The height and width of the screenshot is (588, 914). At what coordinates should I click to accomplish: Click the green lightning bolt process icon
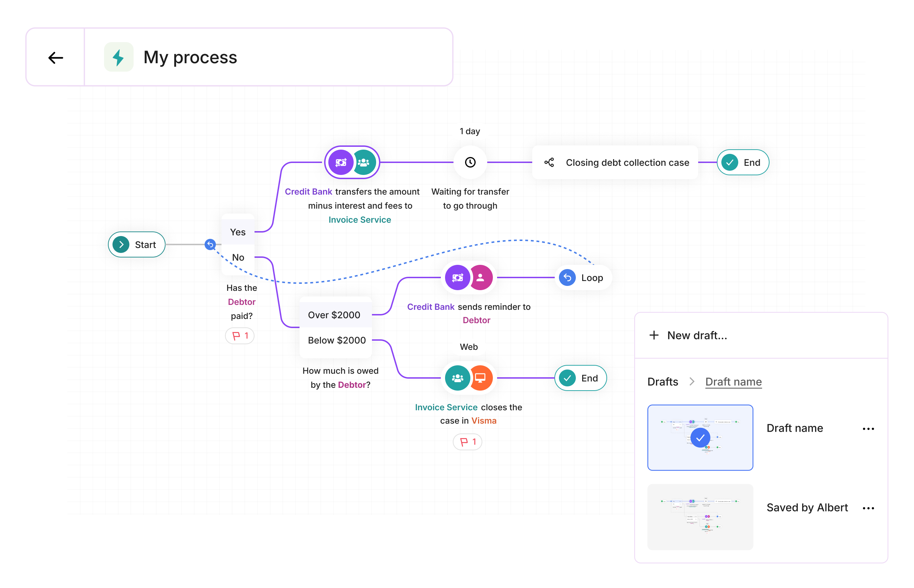(x=118, y=57)
